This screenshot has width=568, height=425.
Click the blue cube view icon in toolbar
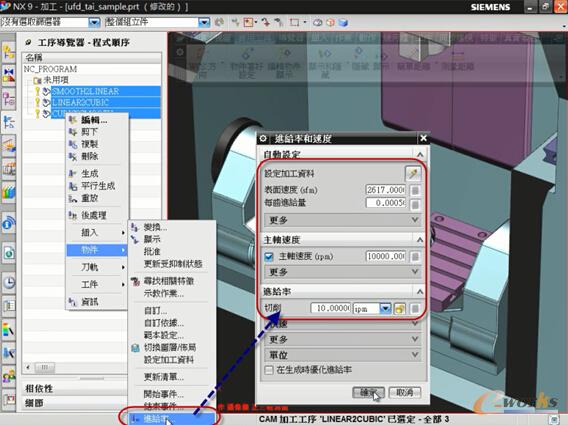pyautogui.click(x=343, y=22)
